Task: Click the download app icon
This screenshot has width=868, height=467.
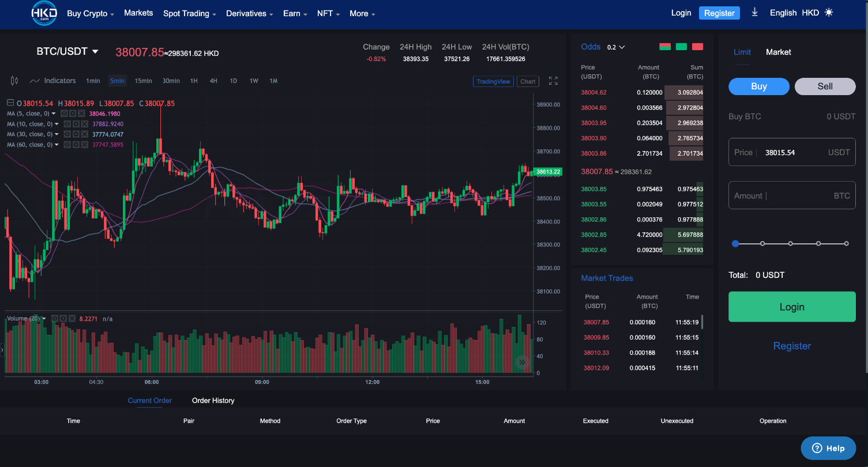Action: (754, 12)
